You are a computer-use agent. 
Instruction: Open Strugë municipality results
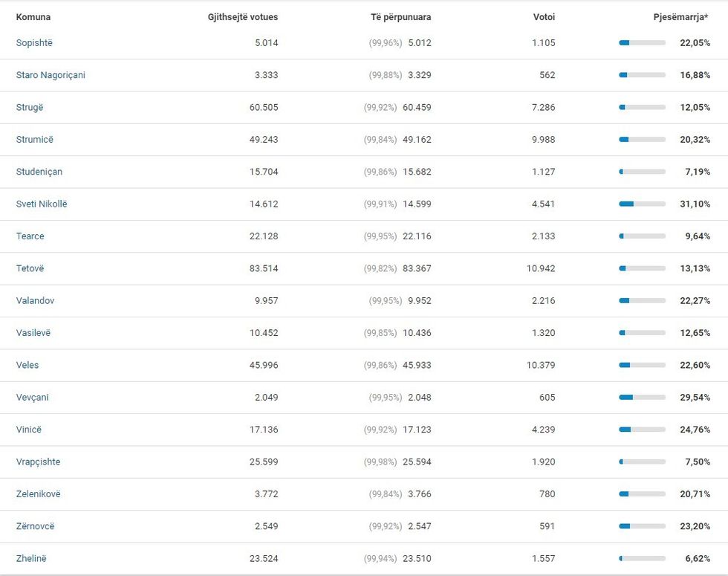point(30,107)
